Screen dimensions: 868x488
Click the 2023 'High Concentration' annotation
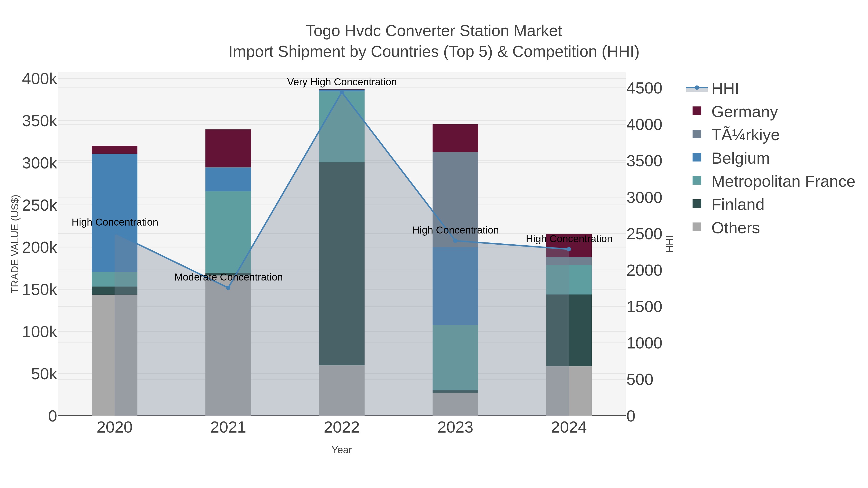click(x=455, y=230)
